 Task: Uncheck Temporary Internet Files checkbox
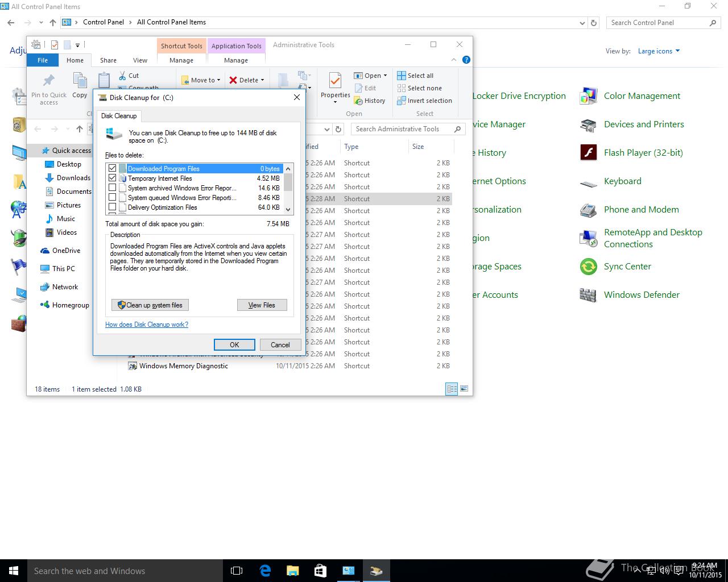click(112, 178)
